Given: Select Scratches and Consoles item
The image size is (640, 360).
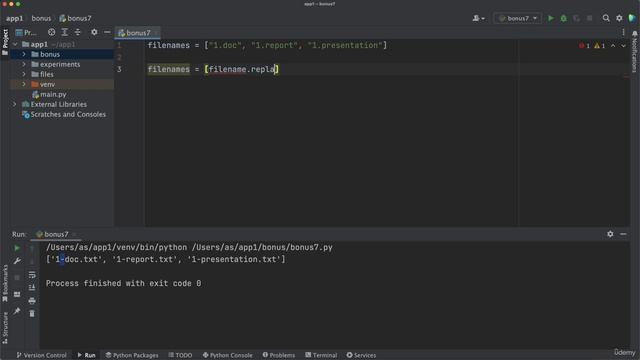Looking at the screenshot, I should coord(68,114).
